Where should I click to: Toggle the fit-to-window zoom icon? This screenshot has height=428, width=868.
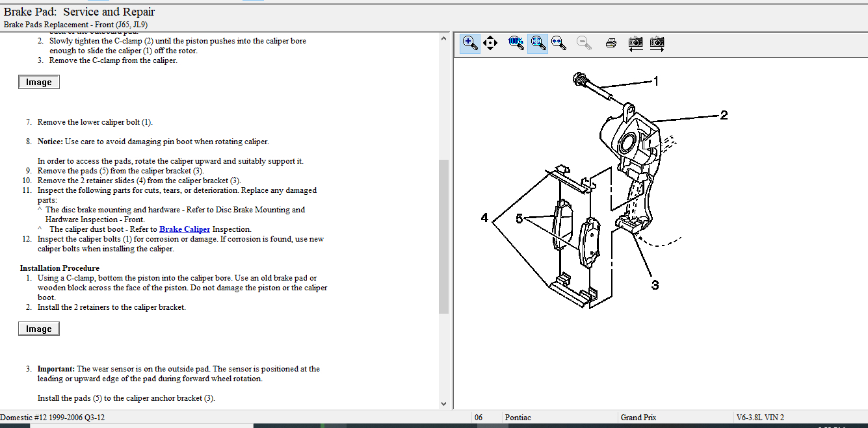pos(537,44)
